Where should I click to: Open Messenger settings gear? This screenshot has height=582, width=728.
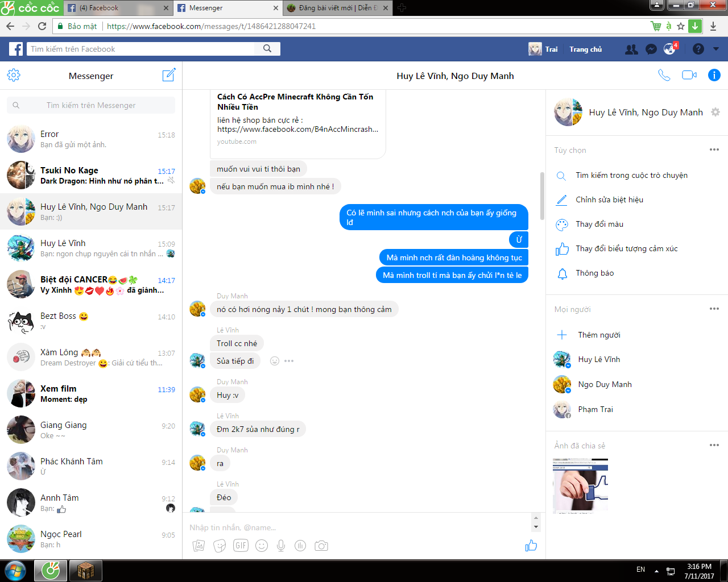14,75
